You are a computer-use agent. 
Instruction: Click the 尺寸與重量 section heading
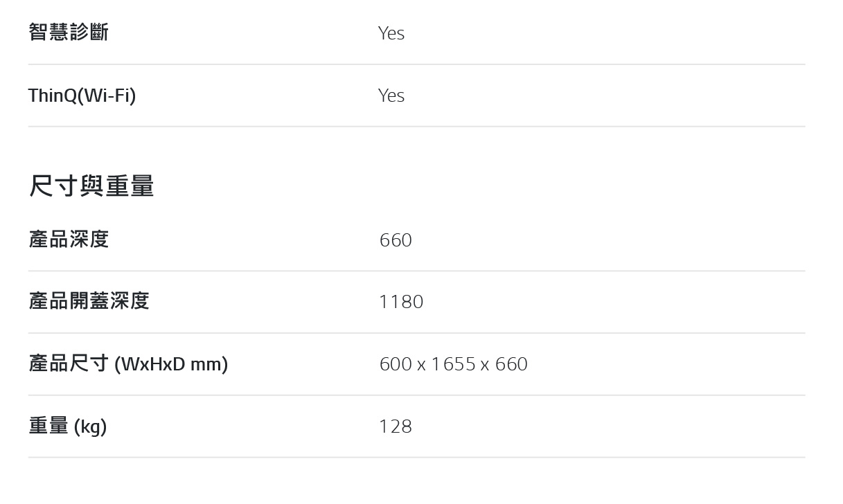point(91,186)
